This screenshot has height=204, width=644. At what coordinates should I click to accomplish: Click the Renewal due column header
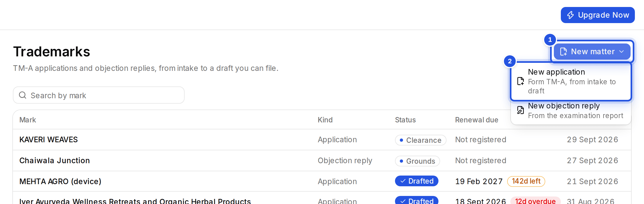coord(477,120)
